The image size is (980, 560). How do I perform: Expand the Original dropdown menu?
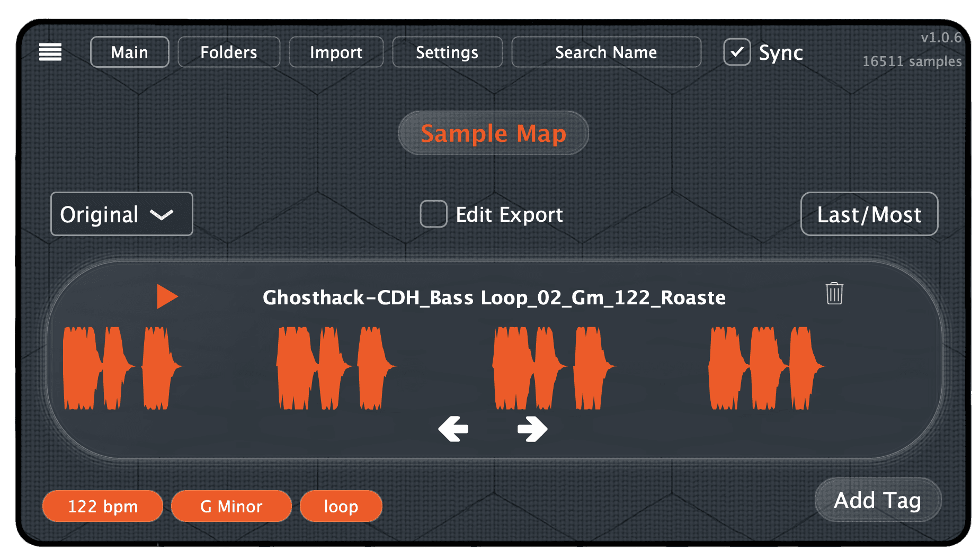[121, 214]
